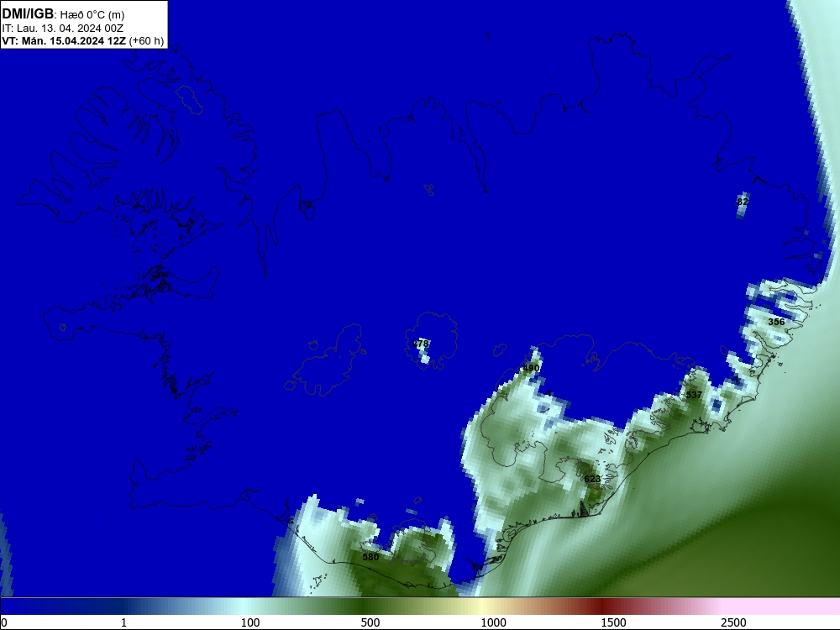This screenshot has width=840, height=630.
Task: Click the color scale tick label 0
Action: (x=4, y=622)
